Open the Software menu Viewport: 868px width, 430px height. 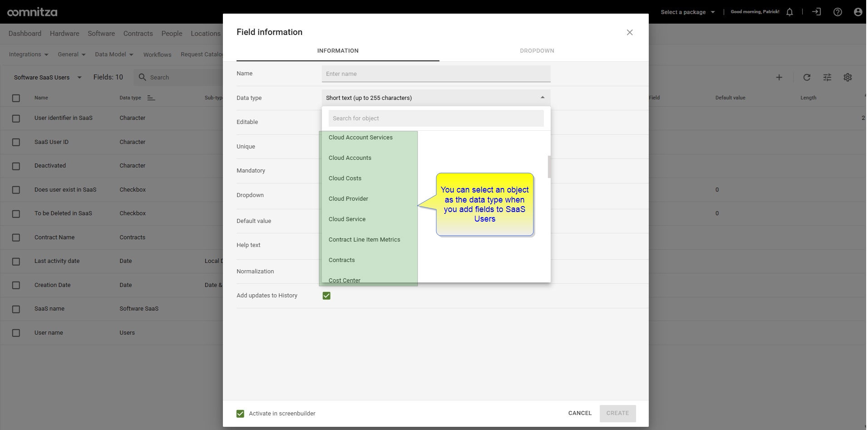(101, 34)
